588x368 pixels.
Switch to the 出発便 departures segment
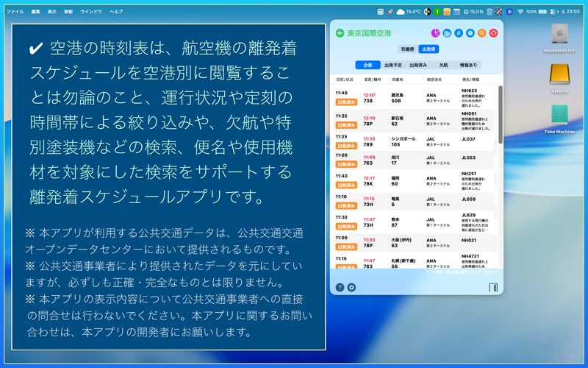pos(429,49)
